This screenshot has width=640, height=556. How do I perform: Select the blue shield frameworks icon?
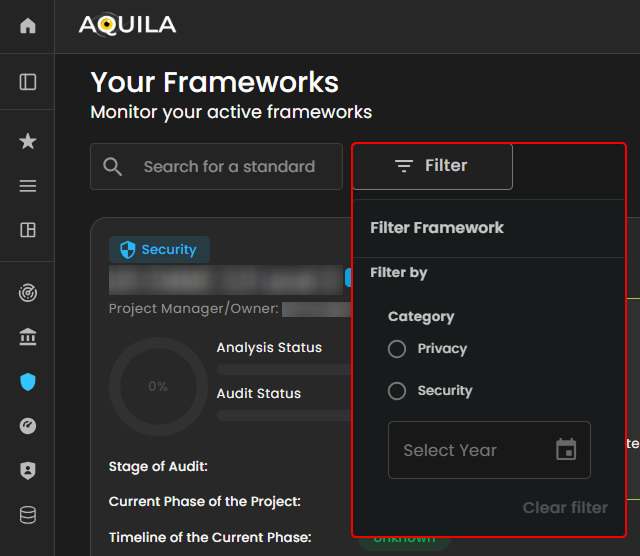(28, 382)
